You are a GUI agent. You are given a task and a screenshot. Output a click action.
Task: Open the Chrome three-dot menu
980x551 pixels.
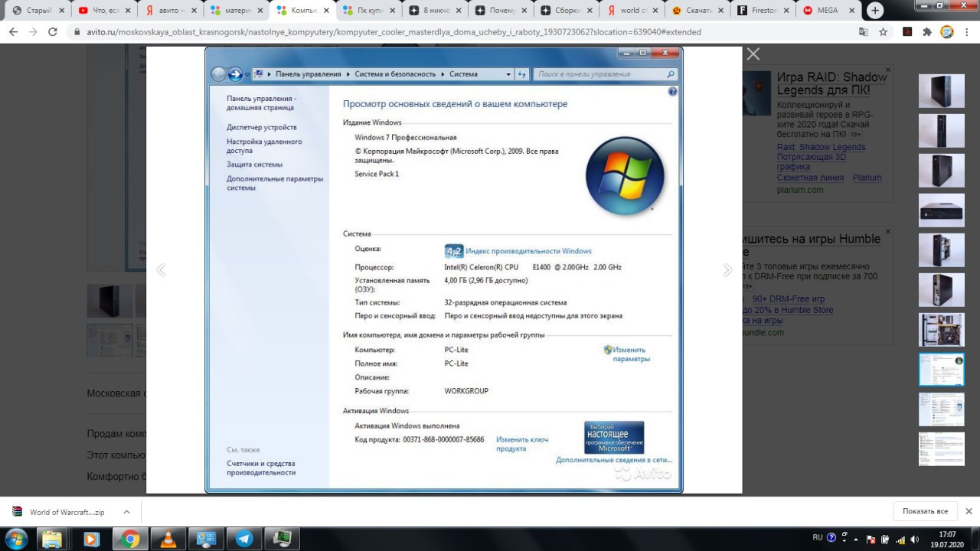click(x=967, y=32)
